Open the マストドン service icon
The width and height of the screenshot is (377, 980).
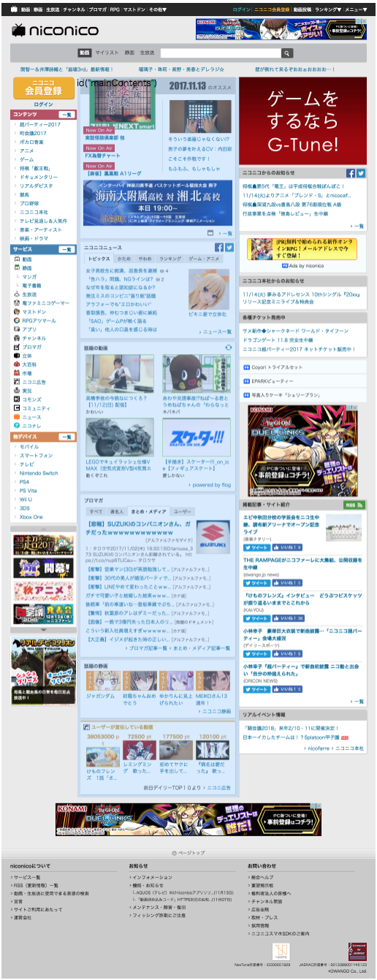(15, 312)
